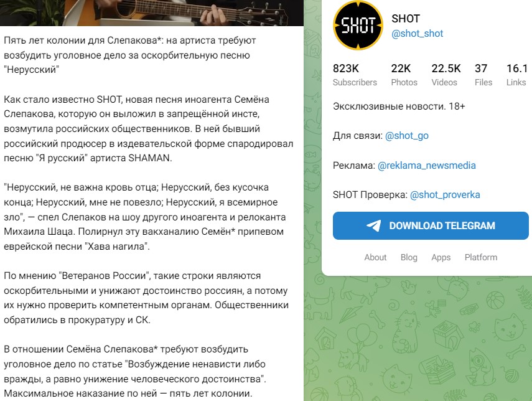Click the DOWNLOAD TELEGRAM button
The image size is (532, 401).
[431, 226]
